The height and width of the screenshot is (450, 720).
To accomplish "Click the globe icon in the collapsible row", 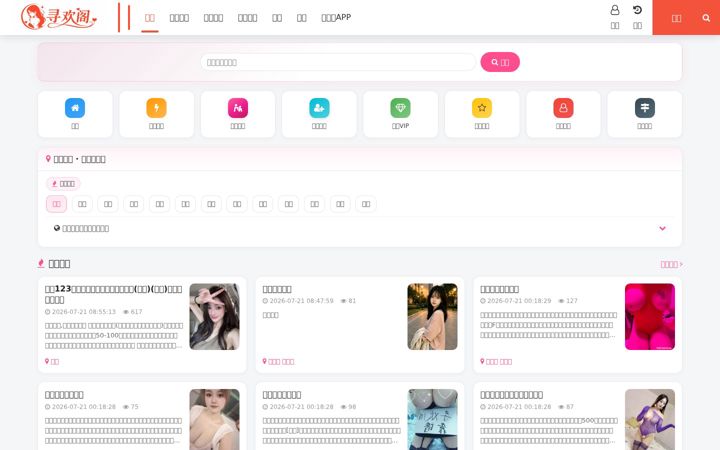I will [57, 228].
